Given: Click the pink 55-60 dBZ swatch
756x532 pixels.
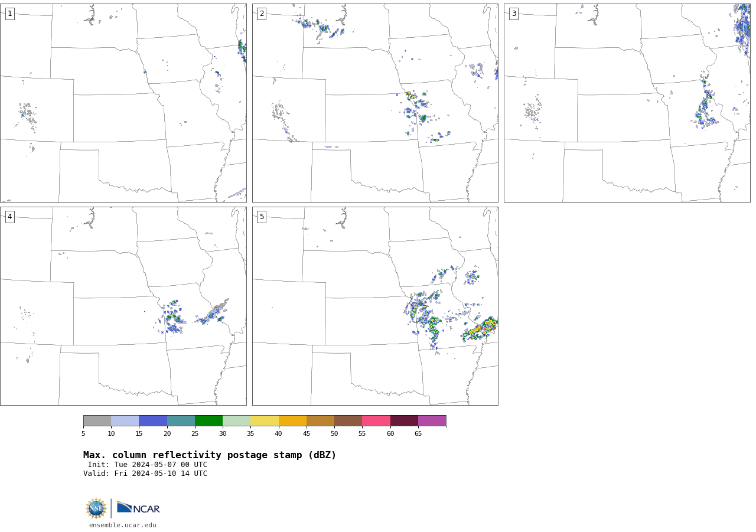Looking at the screenshot, I should (x=376, y=421).
